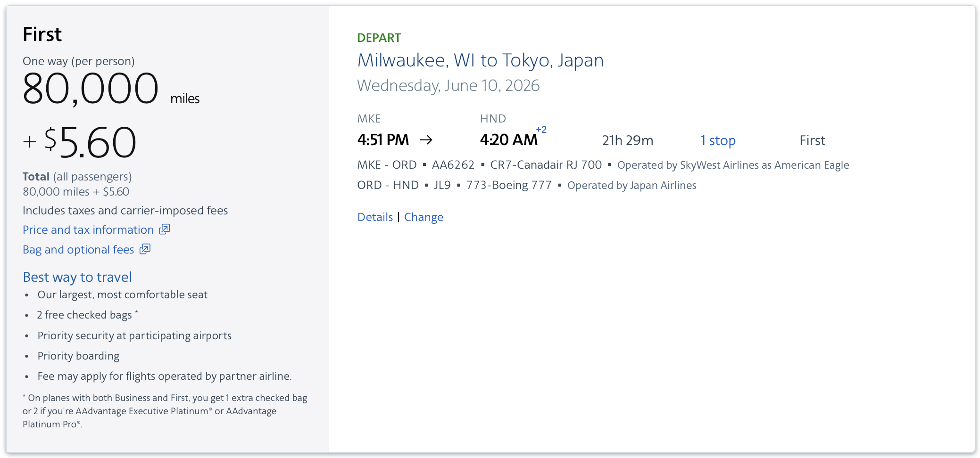
Task: Click the Wednesday, June 10, 2026 date
Action: 448,86
